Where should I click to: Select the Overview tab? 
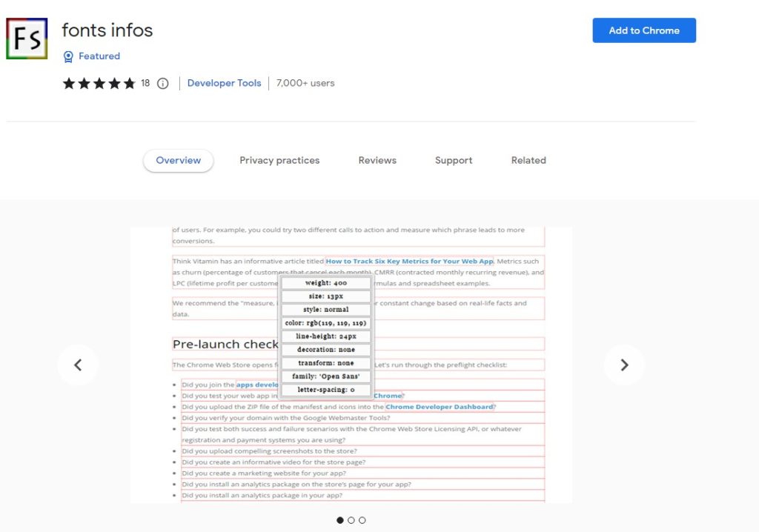pyautogui.click(x=178, y=160)
